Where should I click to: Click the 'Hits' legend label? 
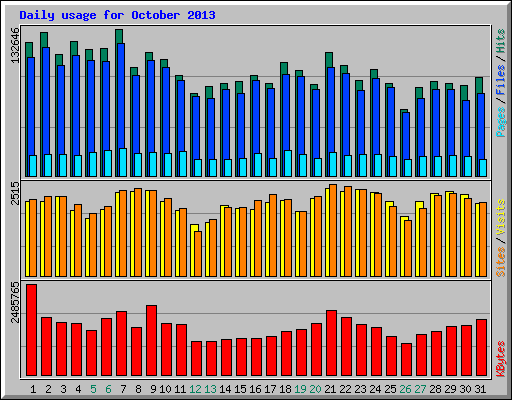[x=501, y=41]
